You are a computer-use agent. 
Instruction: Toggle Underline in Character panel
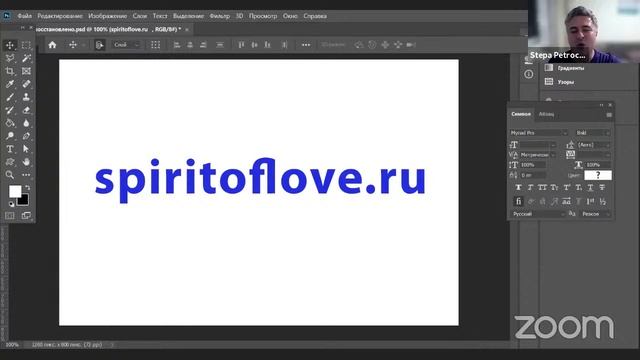(x=590, y=187)
